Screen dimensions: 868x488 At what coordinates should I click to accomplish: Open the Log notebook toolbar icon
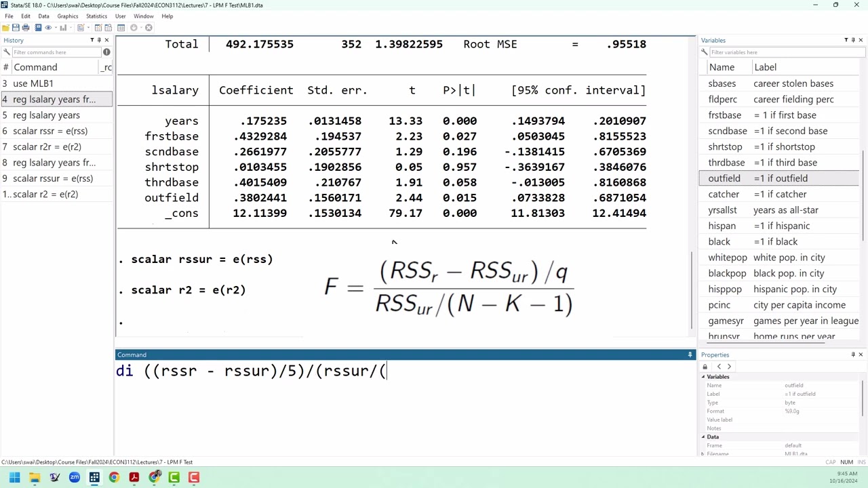coord(38,28)
